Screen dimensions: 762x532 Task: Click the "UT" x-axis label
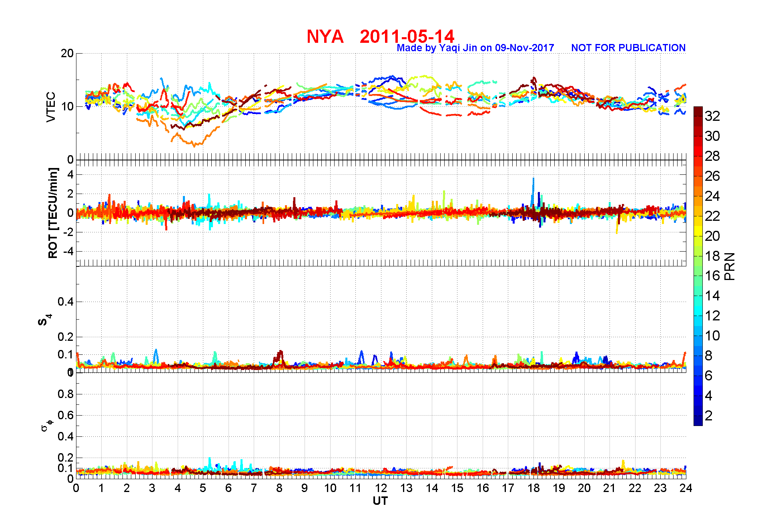pyautogui.click(x=380, y=501)
